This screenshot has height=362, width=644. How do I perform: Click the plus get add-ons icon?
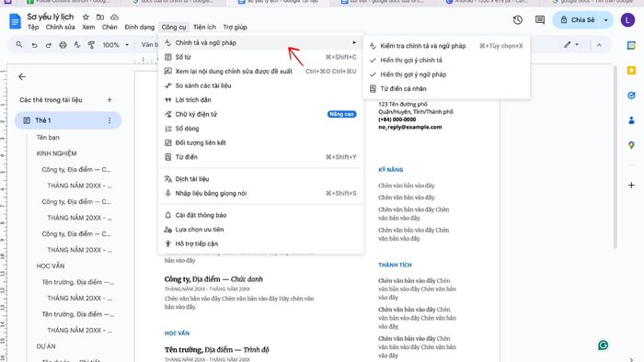tap(631, 186)
